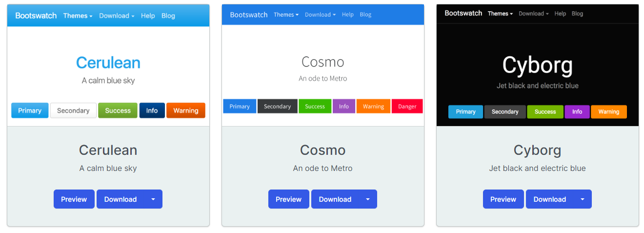Image resolution: width=644 pixels, height=233 pixels.
Task: Click Help in Cyborg navbar
Action: [561, 14]
